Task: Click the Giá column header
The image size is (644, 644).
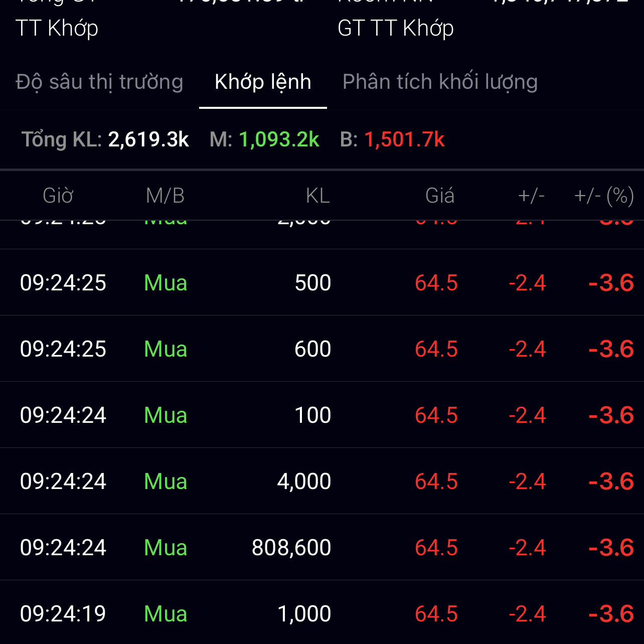Action: [x=440, y=196]
